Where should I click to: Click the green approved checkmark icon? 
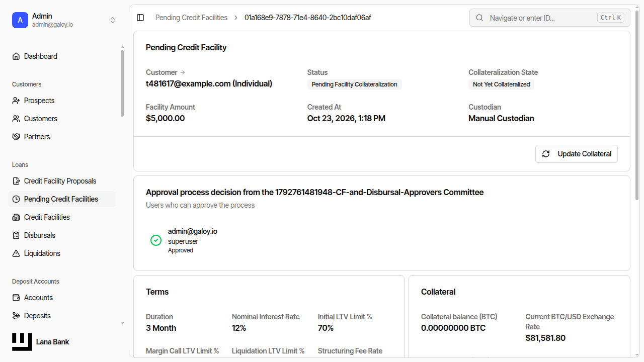156,240
